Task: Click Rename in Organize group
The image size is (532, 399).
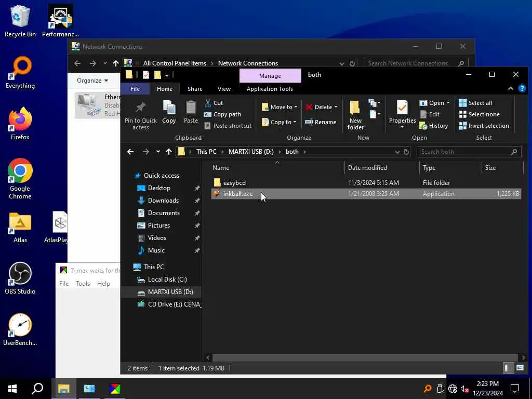Action: [321, 122]
